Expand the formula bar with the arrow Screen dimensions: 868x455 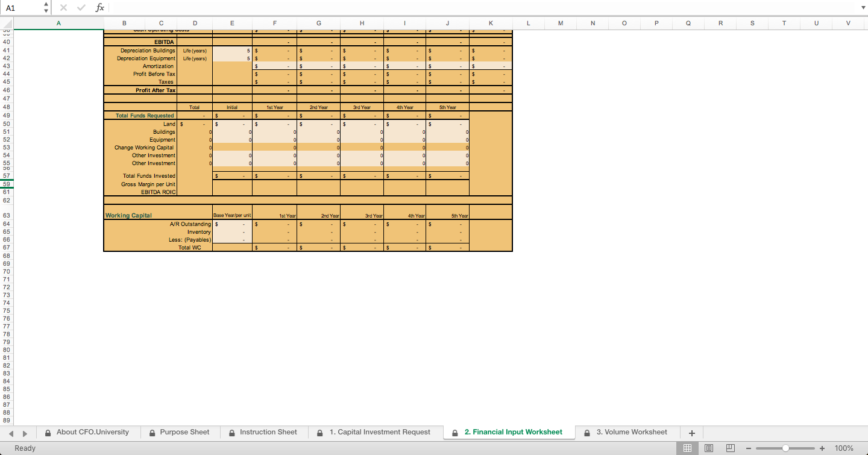[x=863, y=8]
